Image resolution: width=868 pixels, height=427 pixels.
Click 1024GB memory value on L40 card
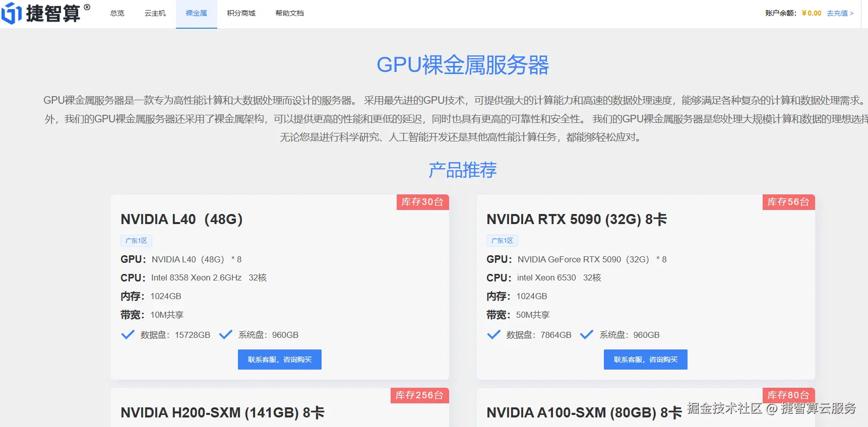[166, 297]
